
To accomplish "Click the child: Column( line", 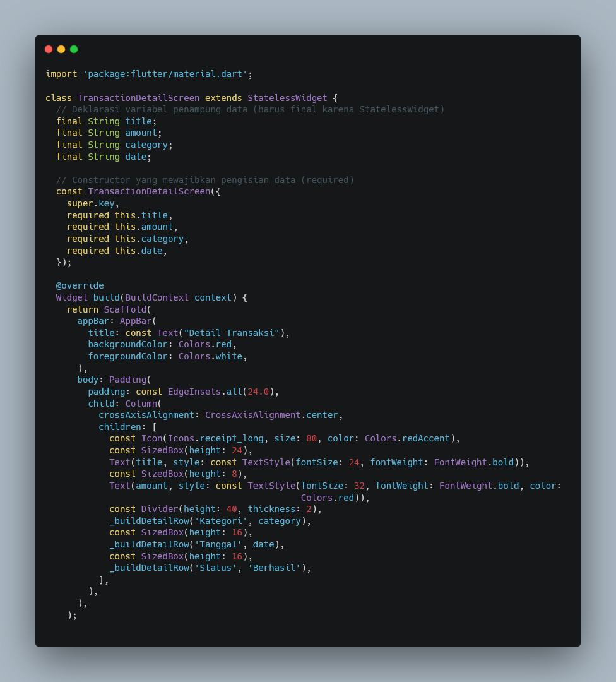I will [x=125, y=404].
